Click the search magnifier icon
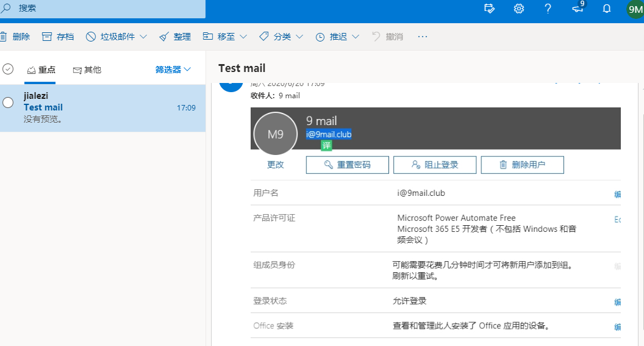The width and height of the screenshot is (644, 346). point(5,8)
